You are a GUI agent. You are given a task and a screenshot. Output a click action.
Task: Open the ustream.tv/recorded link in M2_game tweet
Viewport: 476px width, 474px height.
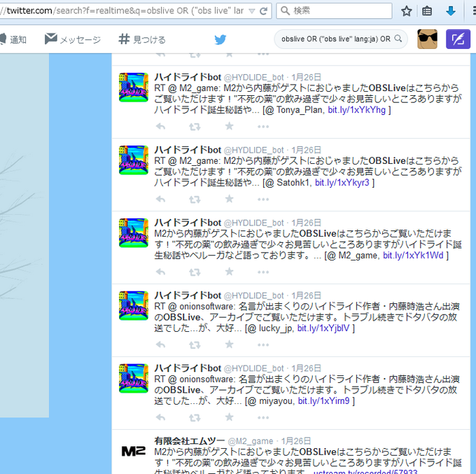coord(365,471)
